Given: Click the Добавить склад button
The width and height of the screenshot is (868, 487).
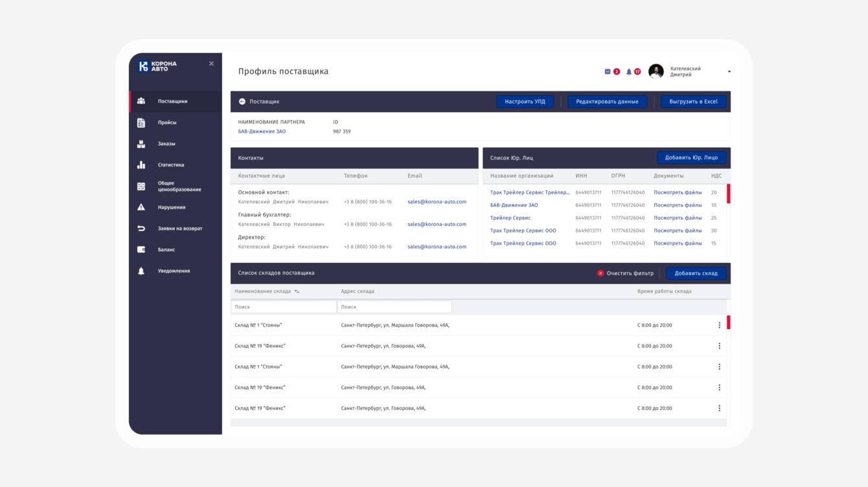Looking at the screenshot, I should 696,273.
